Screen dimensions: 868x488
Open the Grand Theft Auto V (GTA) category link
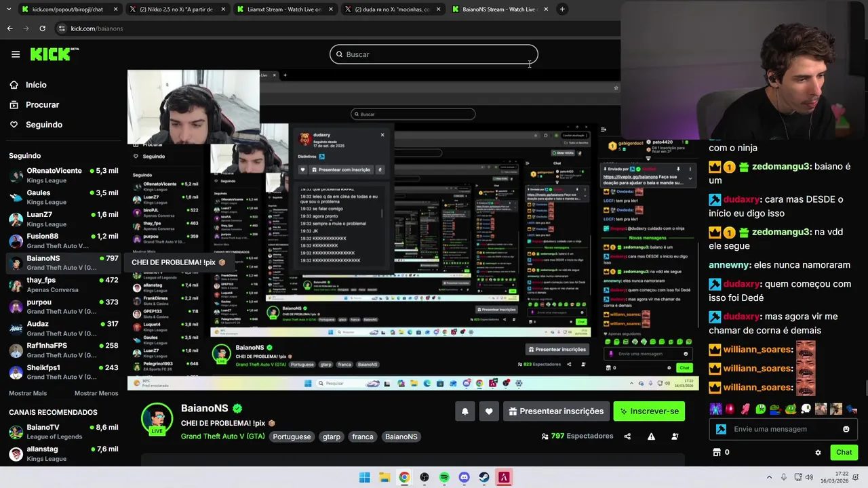222,436
